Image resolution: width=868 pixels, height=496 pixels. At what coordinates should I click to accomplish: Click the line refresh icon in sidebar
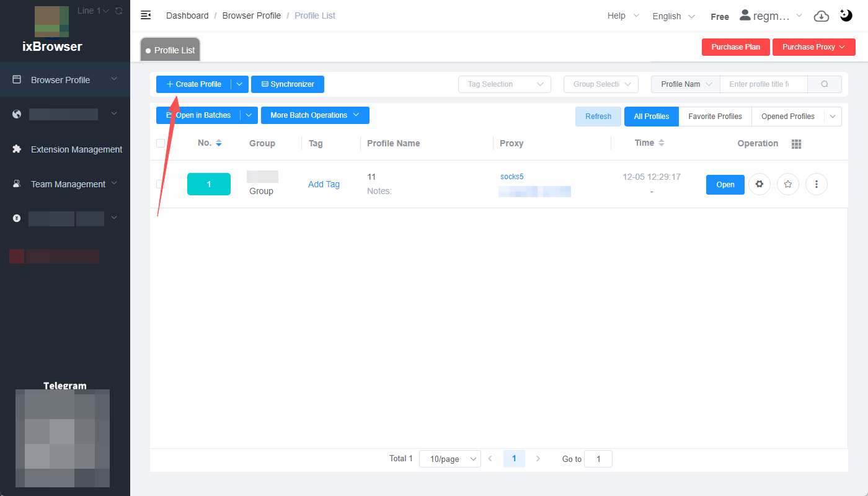119,11
